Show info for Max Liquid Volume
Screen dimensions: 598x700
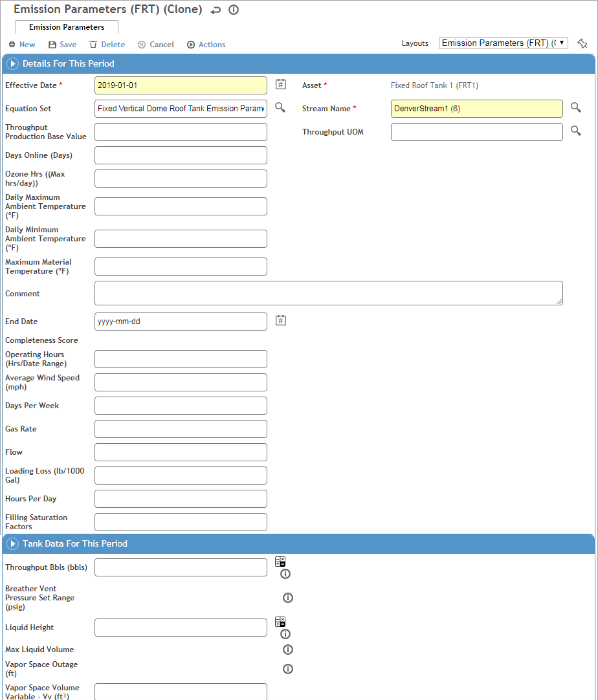(x=288, y=650)
